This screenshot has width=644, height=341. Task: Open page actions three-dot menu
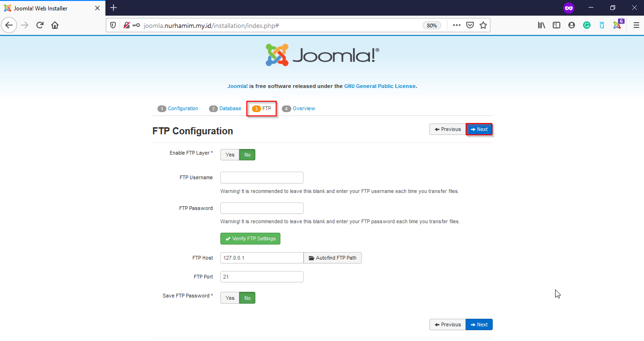(x=456, y=25)
